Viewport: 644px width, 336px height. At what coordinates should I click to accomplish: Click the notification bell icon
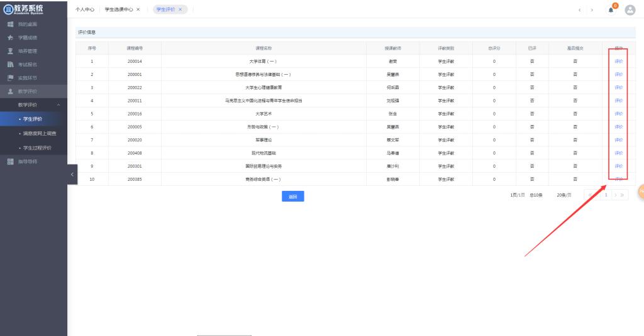[x=611, y=10]
